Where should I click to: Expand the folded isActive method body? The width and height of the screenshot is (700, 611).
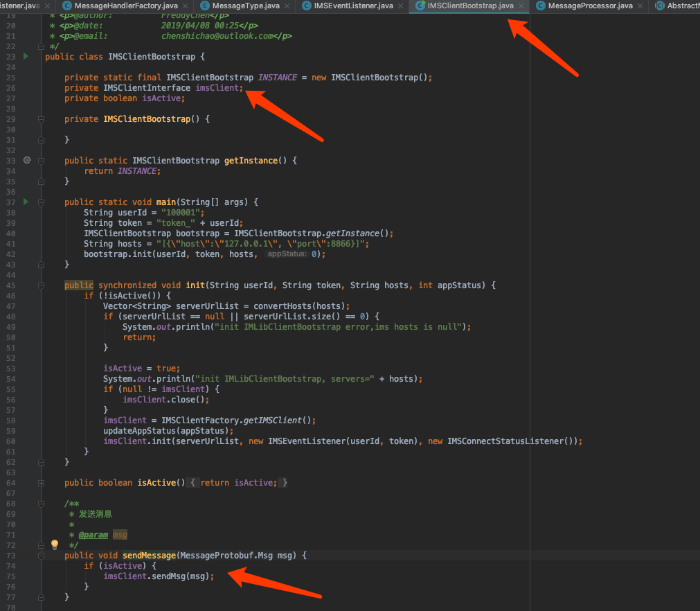42,482
